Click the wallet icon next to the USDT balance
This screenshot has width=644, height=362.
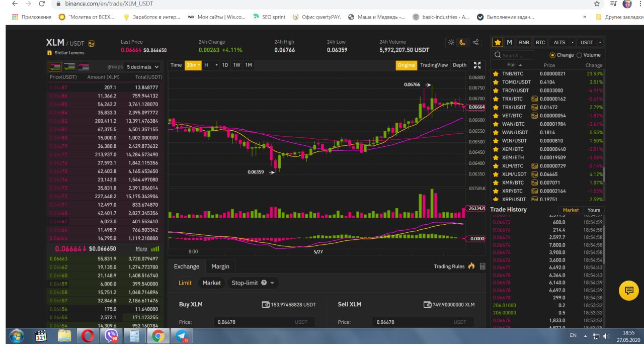coord(266,305)
